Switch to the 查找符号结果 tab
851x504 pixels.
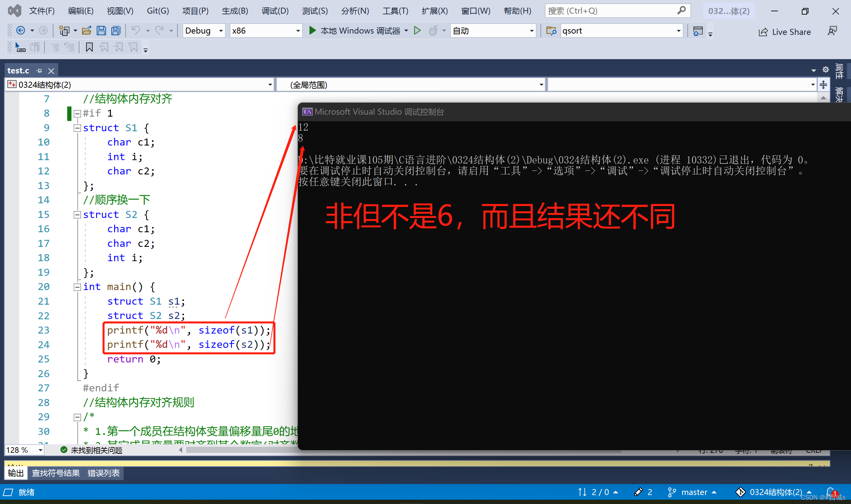tap(56, 473)
